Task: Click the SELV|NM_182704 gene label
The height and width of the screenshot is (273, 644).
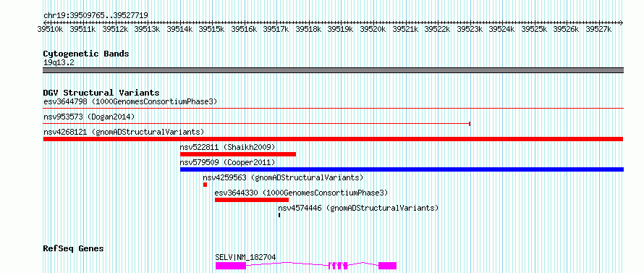Action: [245, 257]
